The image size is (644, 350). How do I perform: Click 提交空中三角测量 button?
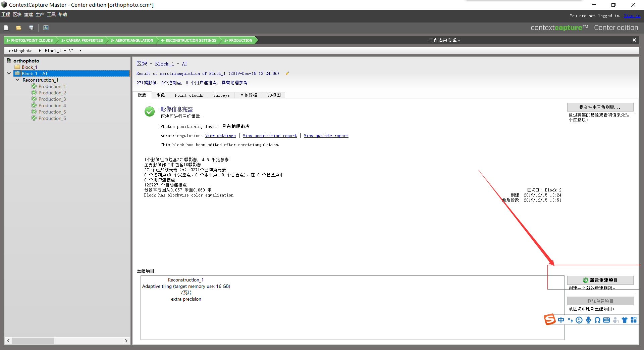pos(600,107)
